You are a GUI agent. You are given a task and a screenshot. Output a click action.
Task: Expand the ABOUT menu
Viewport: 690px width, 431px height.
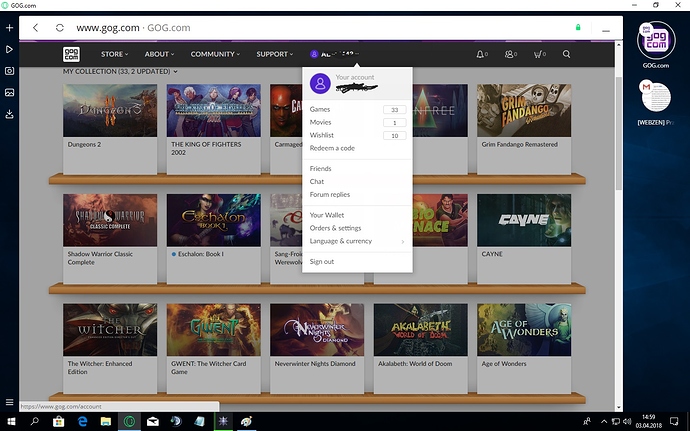(159, 54)
